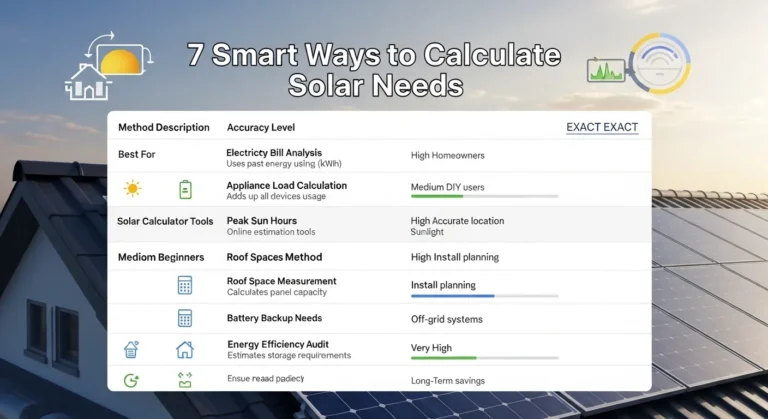Click High Homeowners cell

(x=448, y=155)
